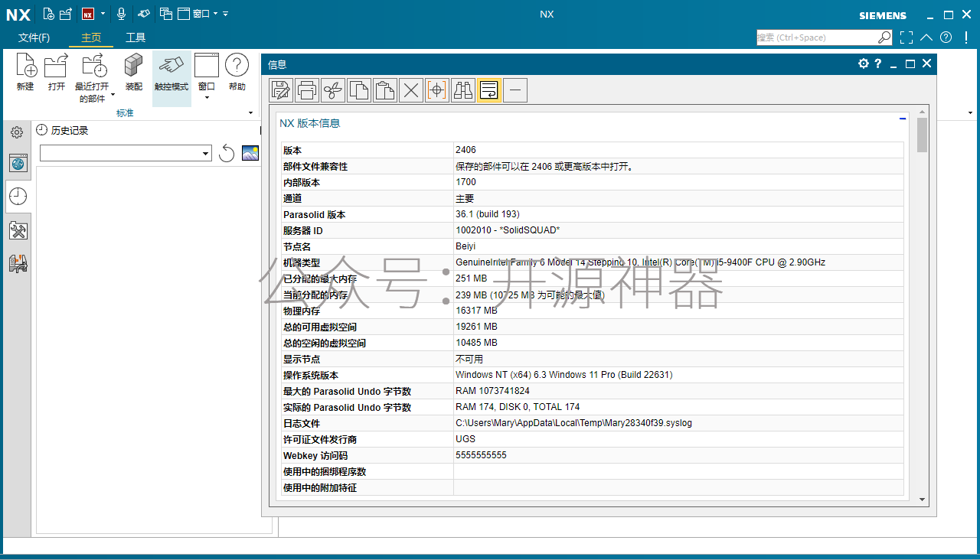
Task: Expand the ribbon options arrow at far right
Action: click(x=970, y=113)
